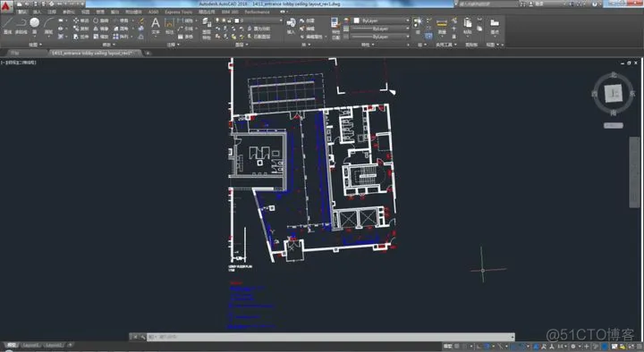Select the Line (直线) draw tool
This screenshot has height=352, width=644.
tap(8, 25)
